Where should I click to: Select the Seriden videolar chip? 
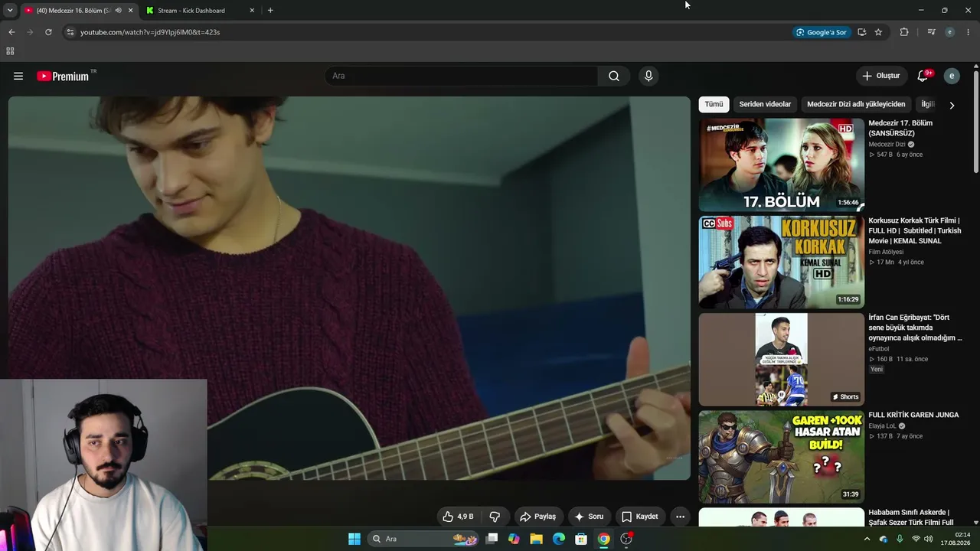coord(765,104)
